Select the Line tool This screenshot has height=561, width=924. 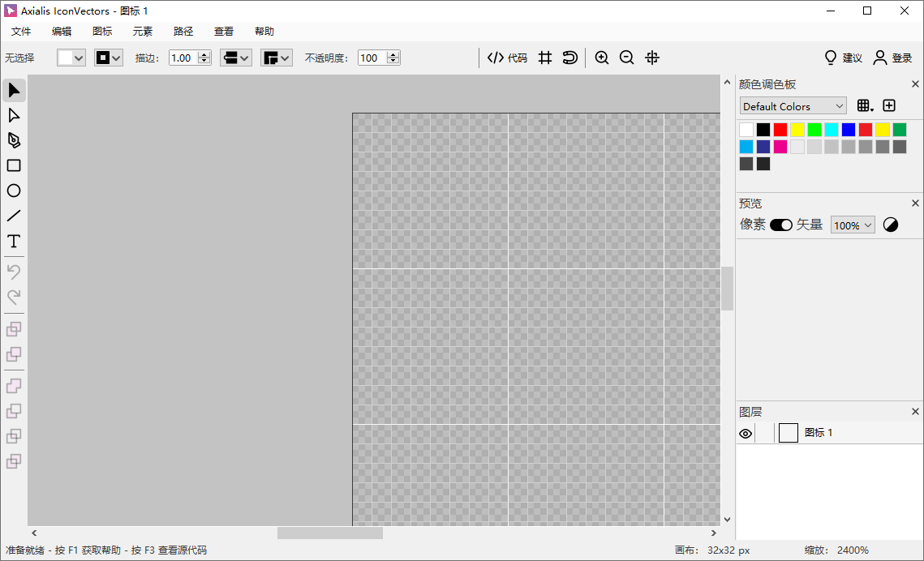pyautogui.click(x=14, y=216)
